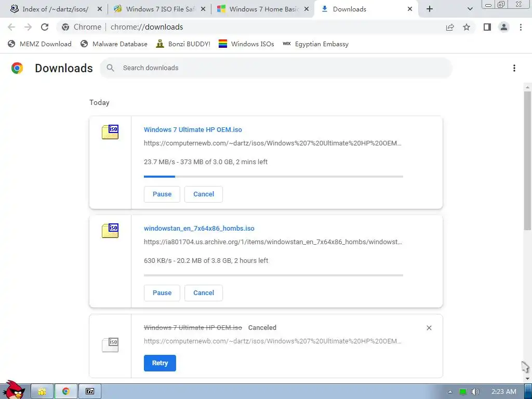This screenshot has height=399, width=532.
Task: Click the share page icon in address bar
Action: [450, 27]
